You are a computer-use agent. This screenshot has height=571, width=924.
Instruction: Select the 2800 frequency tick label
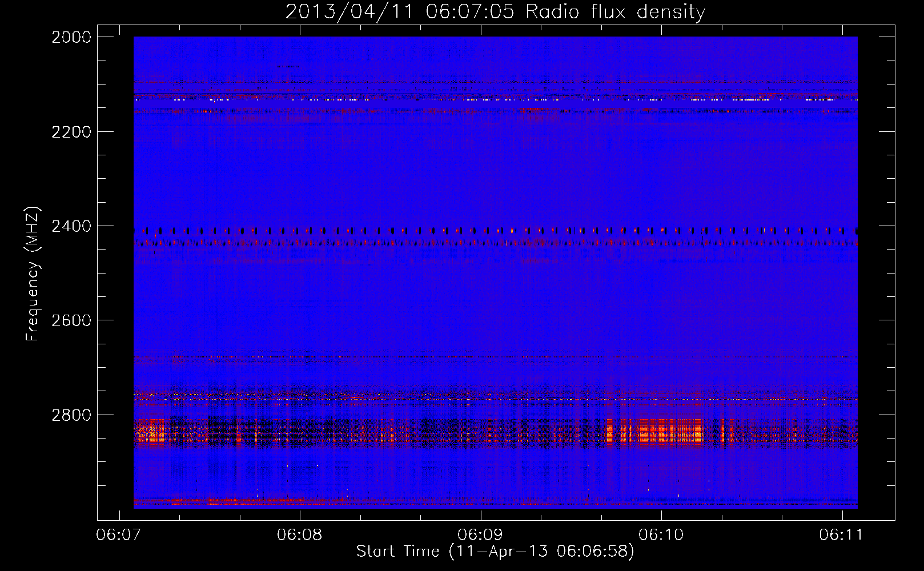(x=71, y=415)
